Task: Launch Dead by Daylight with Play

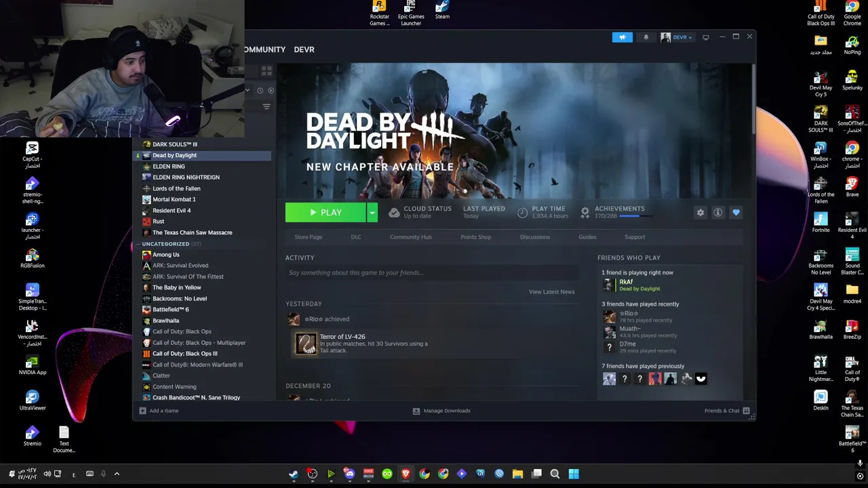Action: (x=325, y=213)
